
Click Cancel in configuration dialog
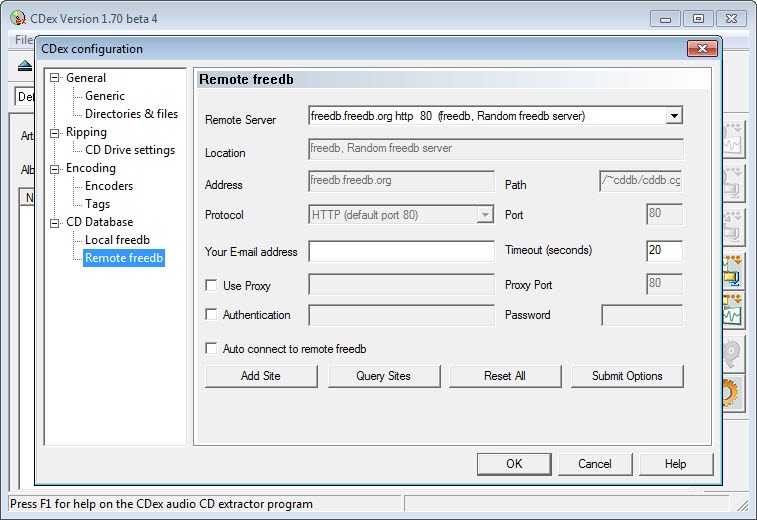[595, 464]
